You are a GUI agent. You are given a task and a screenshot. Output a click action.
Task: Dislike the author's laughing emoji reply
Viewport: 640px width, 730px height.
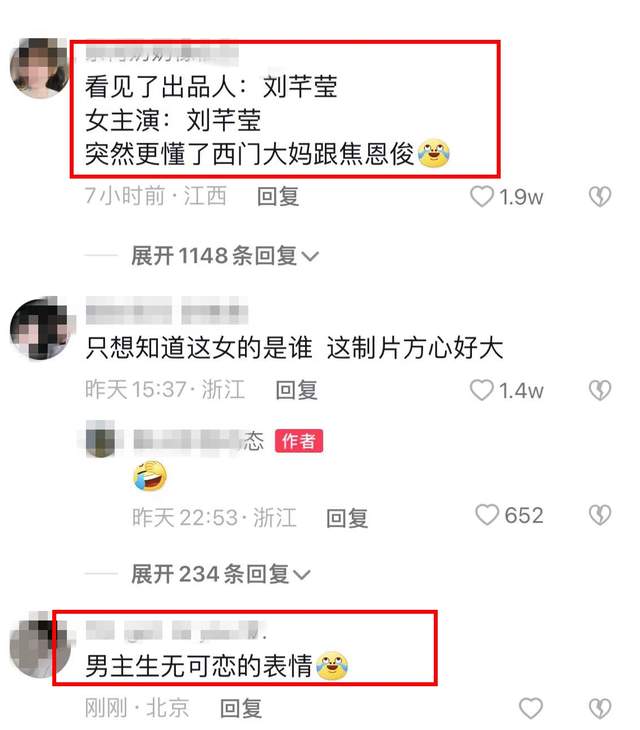click(x=600, y=515)
